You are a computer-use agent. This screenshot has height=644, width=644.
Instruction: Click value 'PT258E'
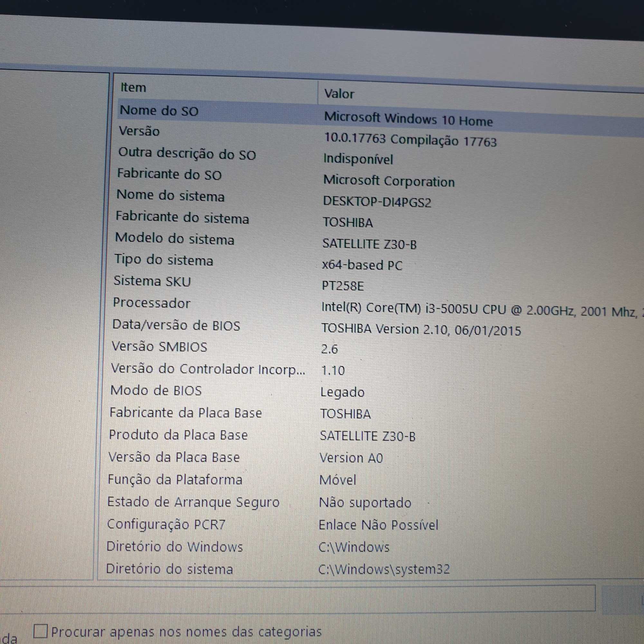[x=343, y=286]
